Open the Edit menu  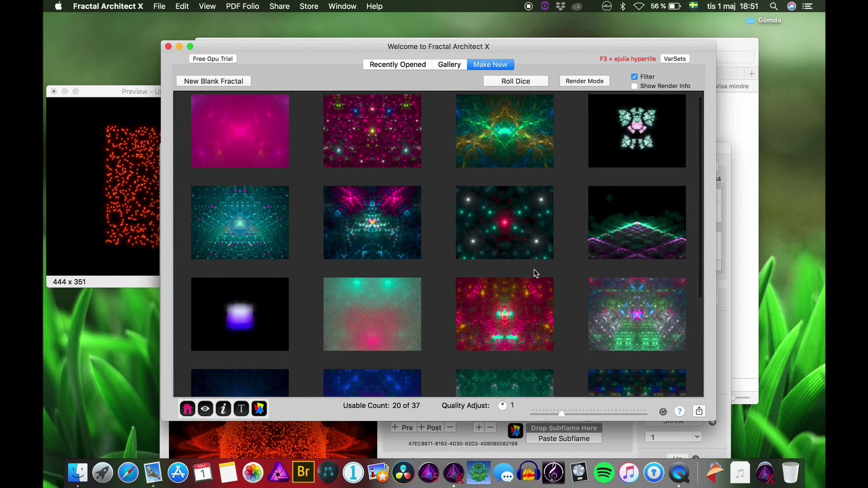[182, 6]
